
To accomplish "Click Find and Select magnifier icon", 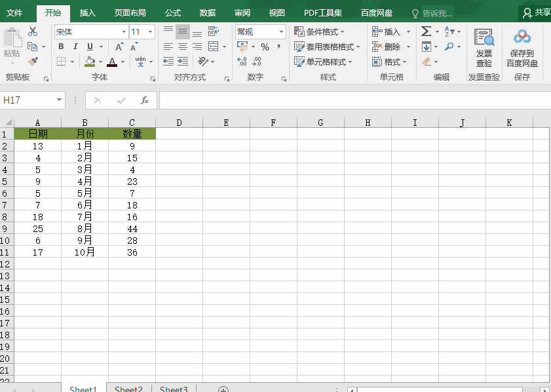I will (449, 47).
